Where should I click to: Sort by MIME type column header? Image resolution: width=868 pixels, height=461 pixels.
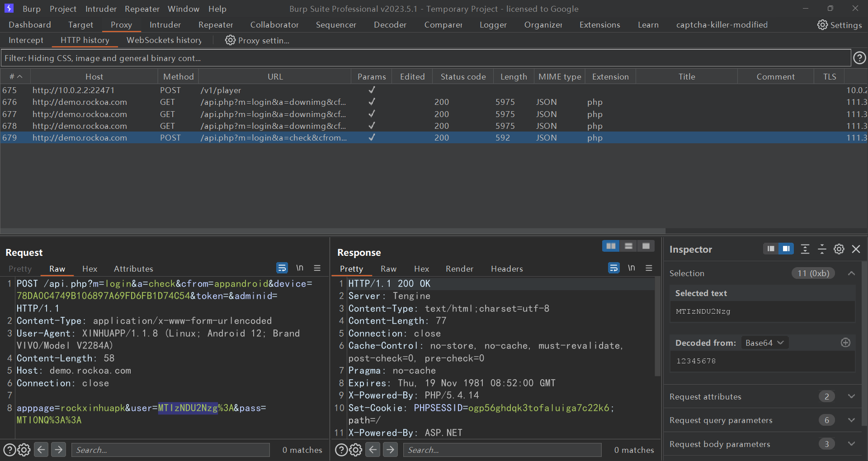click(x=560, y=76)
